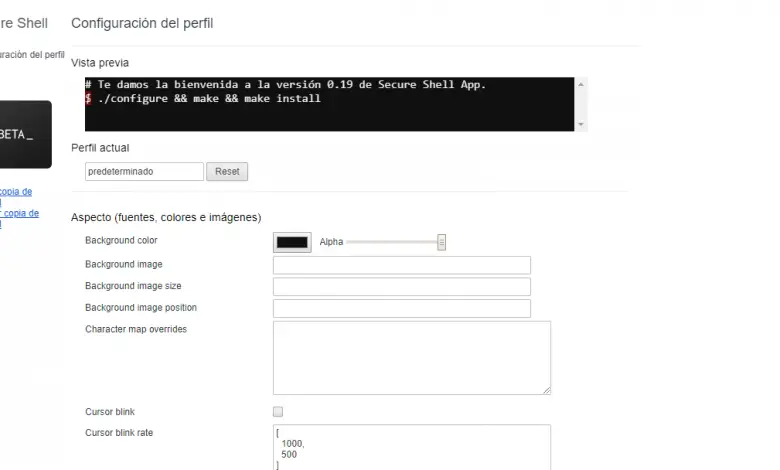Click inside the Cursor blink rate textarea
Viewport: 780px width, 470px height.
(x=411, y=448)
